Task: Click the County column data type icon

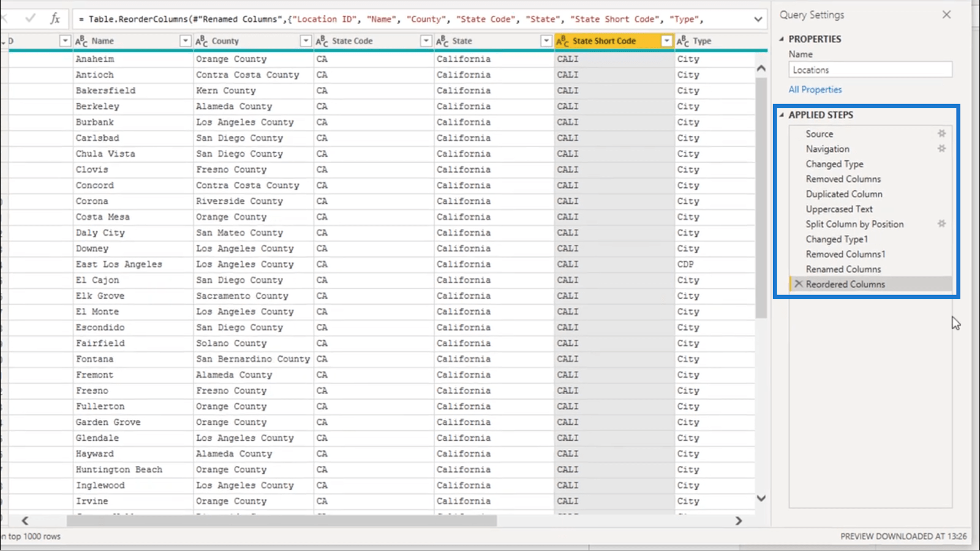Action: point(202,41)
